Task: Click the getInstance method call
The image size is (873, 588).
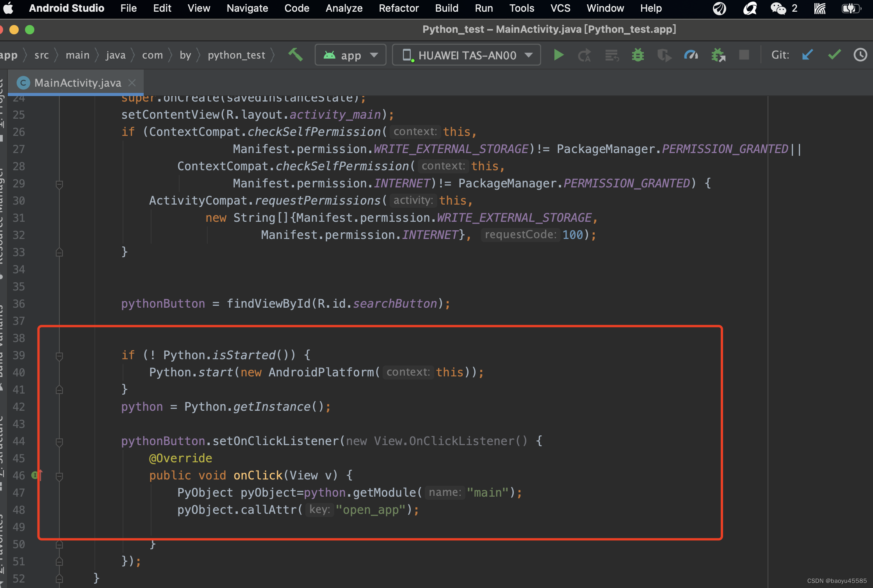Action: coord(272,407)
